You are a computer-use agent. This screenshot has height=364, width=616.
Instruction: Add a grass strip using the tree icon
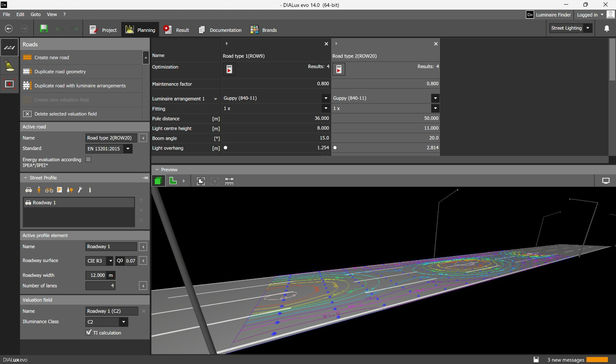tap(70, 190)
